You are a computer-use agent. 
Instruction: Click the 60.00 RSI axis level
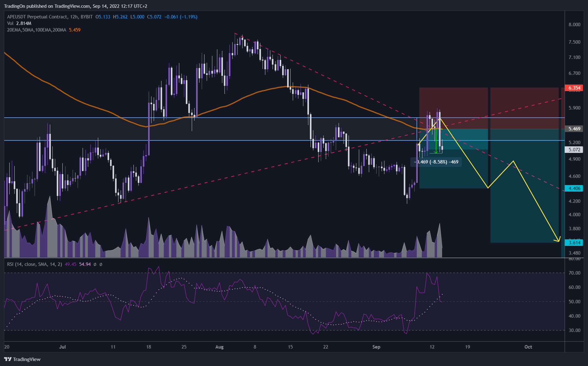574,287
